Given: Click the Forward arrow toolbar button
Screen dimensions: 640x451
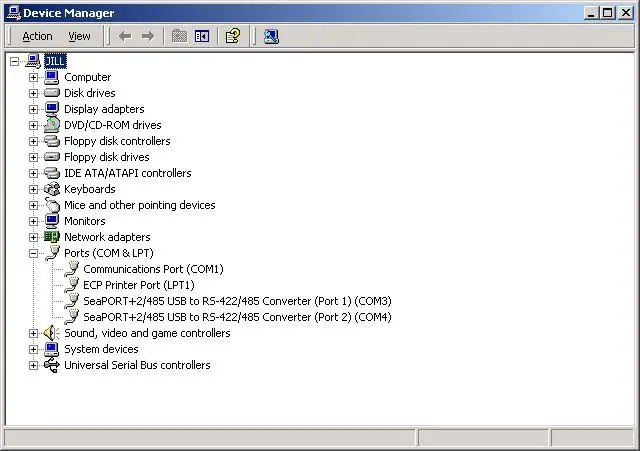Looking at the screenshot, I should click(x=148, y=37).
